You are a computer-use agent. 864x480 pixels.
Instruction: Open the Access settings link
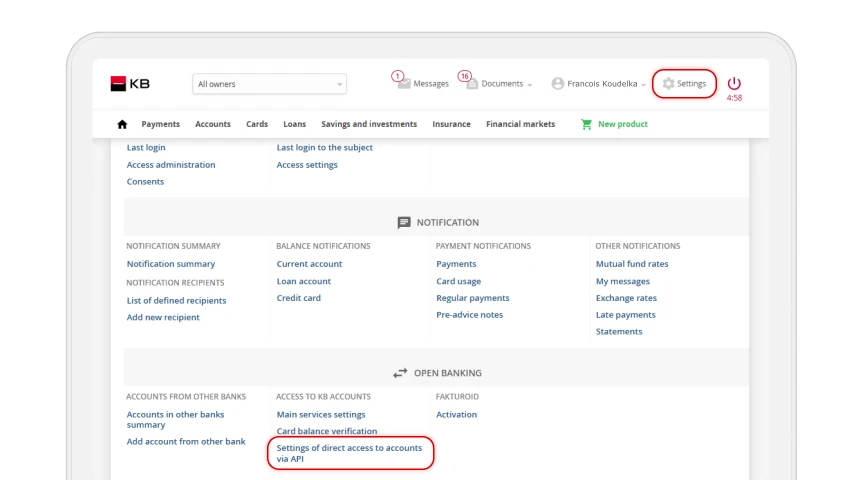pos(307,164)
